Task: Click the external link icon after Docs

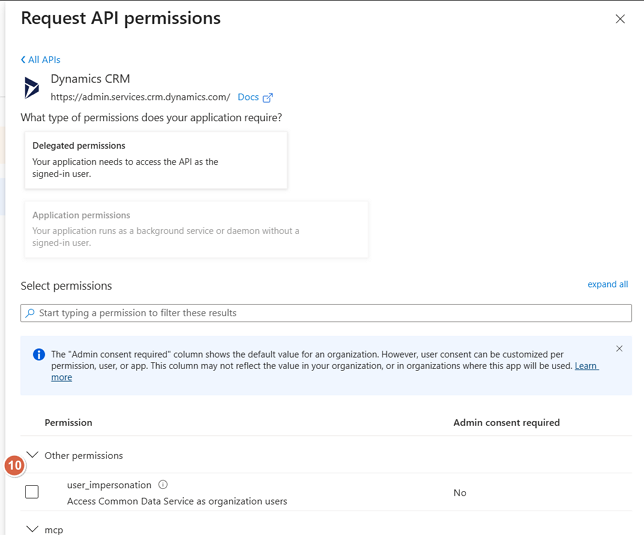Action: point(268,98)
